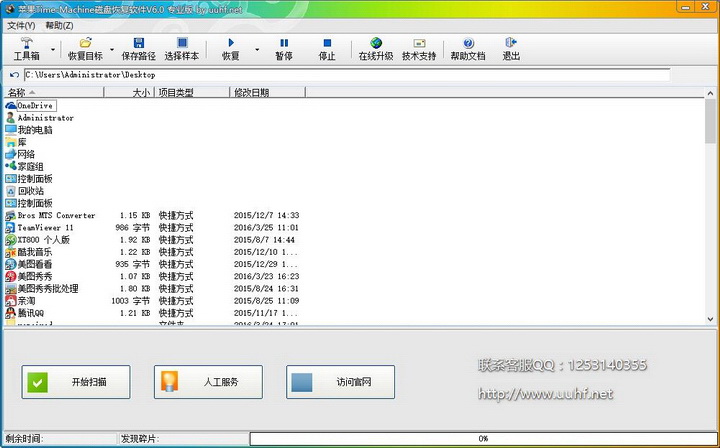
Task: Sort by the 大小 column header
Action: (129, 93)
